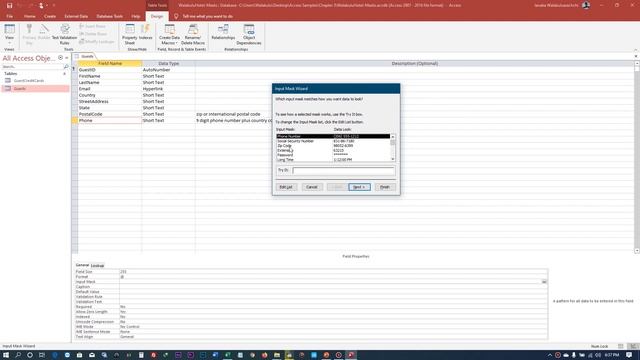Click the search magnifier in navigation pane

[x=66, y=67]
